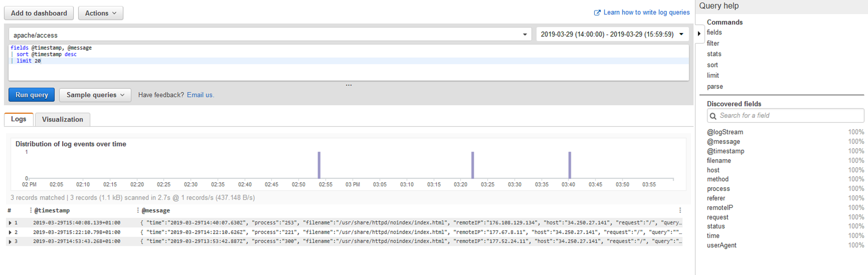Viewport: 868px width, 275px height.
Task: Click the @message column drag handle
Action: tap(138, 210)
